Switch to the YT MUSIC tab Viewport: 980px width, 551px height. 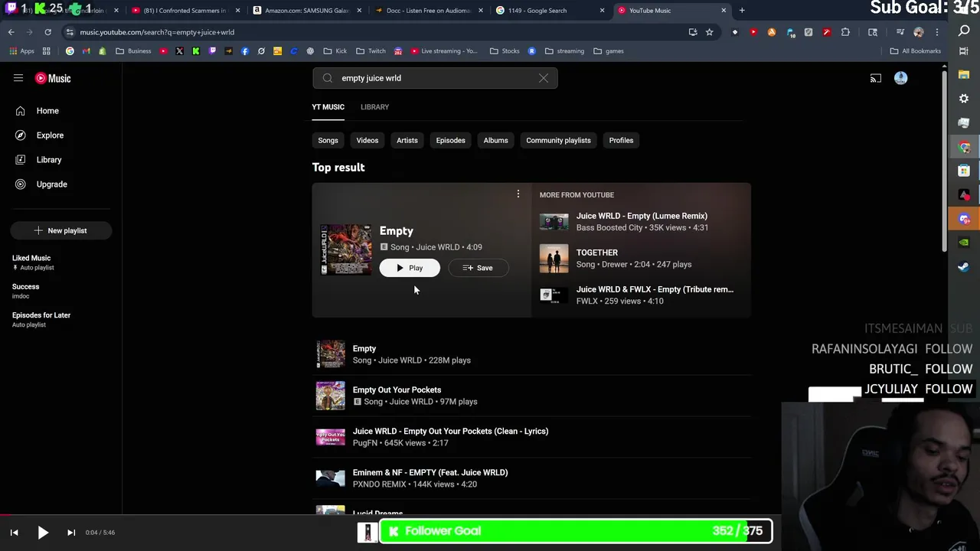pyautogui.click(x=328, y=107)
